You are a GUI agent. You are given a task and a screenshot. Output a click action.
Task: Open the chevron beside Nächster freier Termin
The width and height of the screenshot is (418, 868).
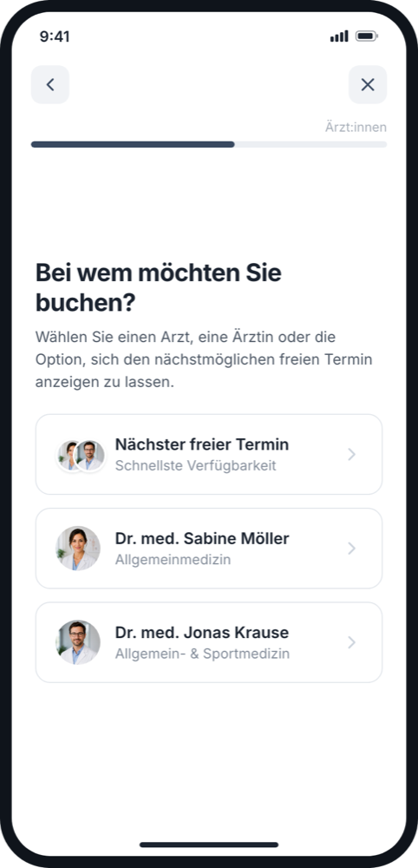pyautogui.click(x=351, y=455)
